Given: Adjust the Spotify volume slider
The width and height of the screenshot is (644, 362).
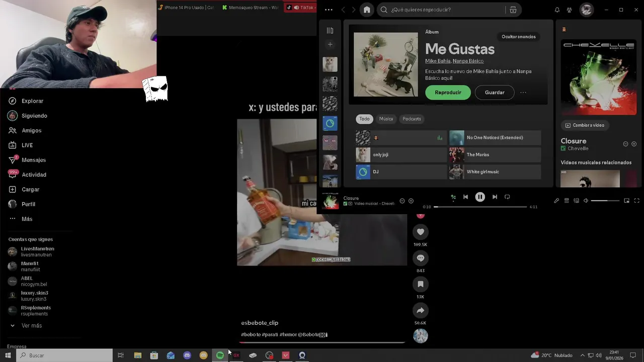Looking at the screenshot, I should pyautogui.click(x=605, y=201).
